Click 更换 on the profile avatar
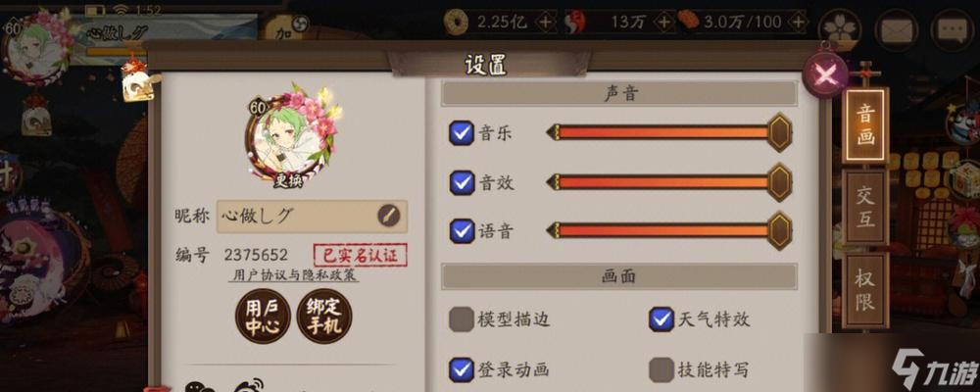The height and width of the screenshot is (392, 980). tap(289, 181)
